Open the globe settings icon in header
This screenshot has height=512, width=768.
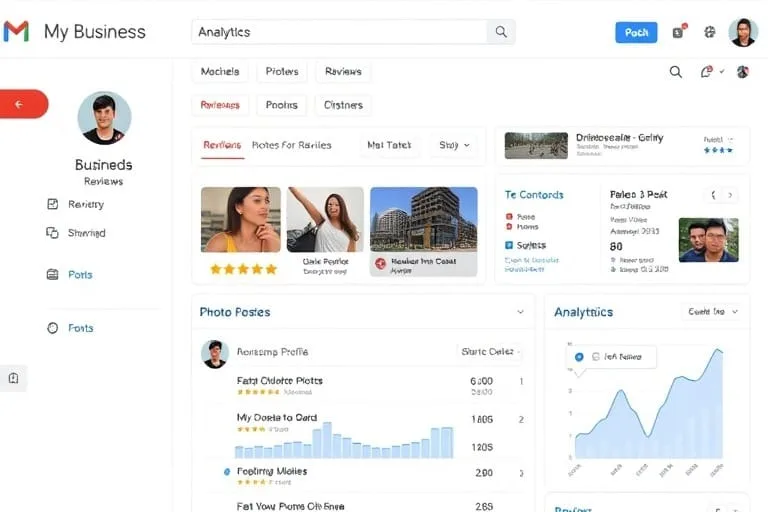pyautogui.click(x=710, y=32)
